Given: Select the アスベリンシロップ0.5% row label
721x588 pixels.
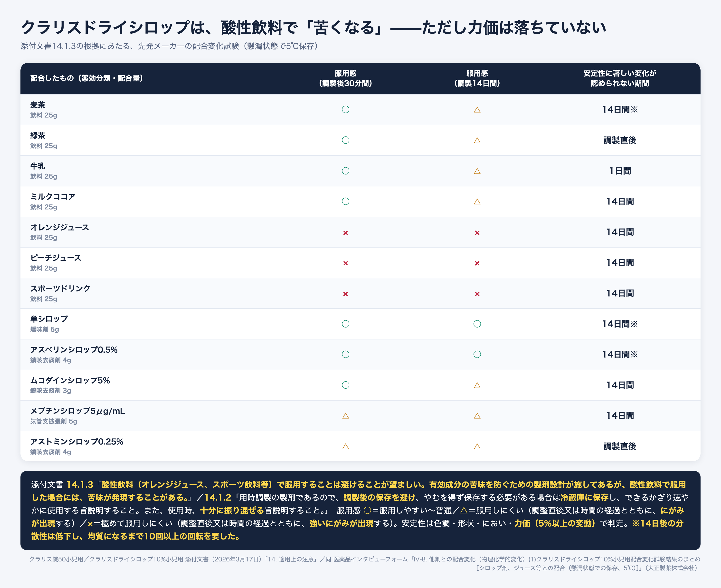Looking at the screenshot, I should pyautogui.click(x=74, y=349).
